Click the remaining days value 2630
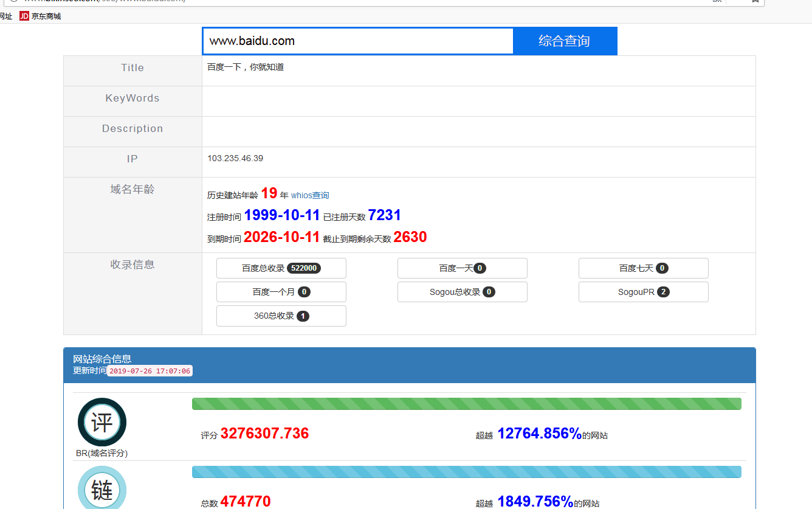812x509 pixels. click(410, 237)
